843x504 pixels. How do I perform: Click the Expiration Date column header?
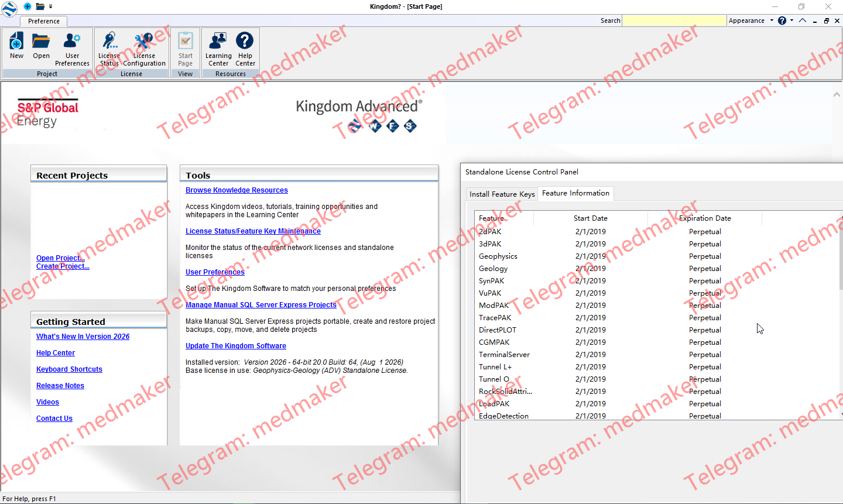coord(705,218)
